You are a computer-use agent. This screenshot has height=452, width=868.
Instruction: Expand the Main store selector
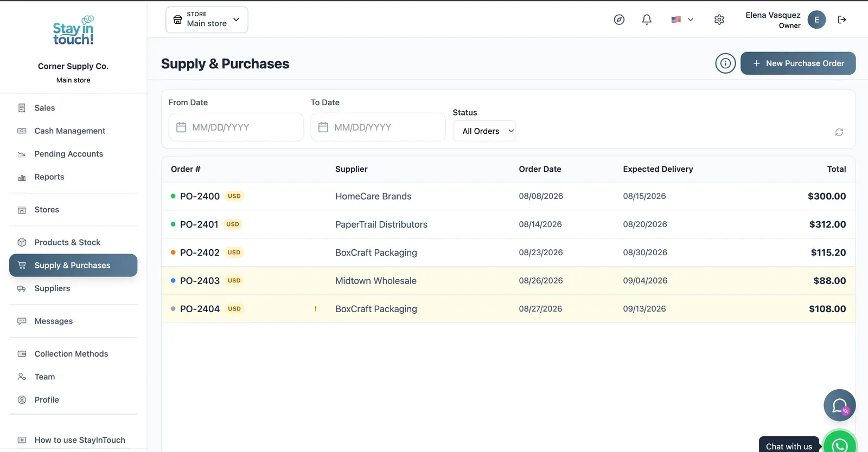click(x=207, y=20)
